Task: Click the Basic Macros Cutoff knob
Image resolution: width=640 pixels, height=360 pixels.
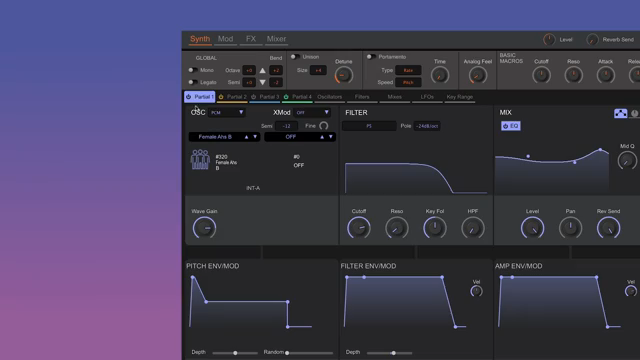Action: pos(541,75)
